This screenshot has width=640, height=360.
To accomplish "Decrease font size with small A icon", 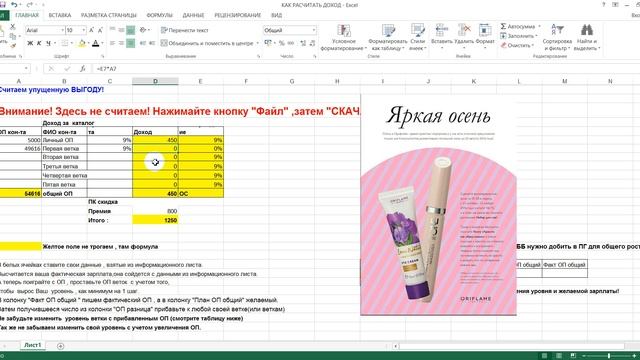I will [x=100, y=30].
